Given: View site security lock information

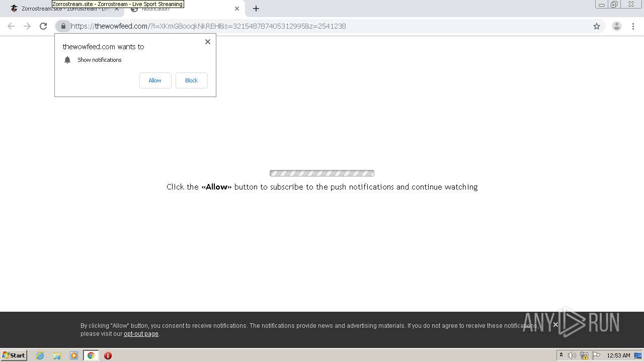Looking at the screenshot, I should 63,26.
